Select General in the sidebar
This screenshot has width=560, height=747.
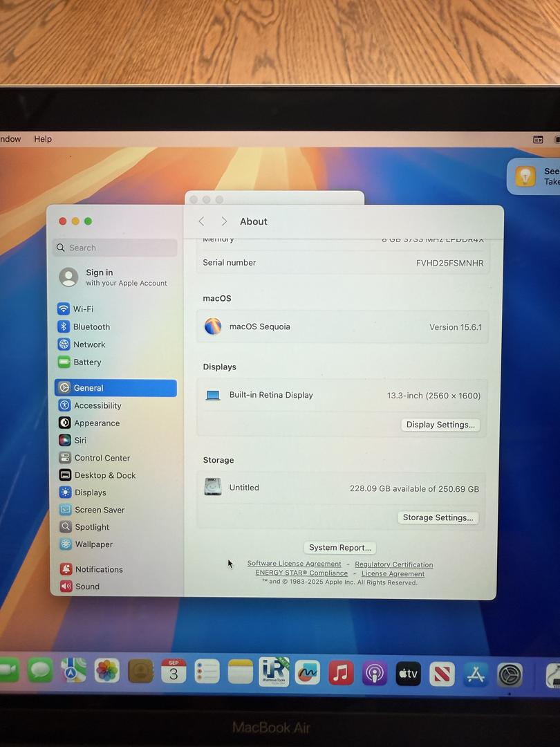[x=115, y=388]
